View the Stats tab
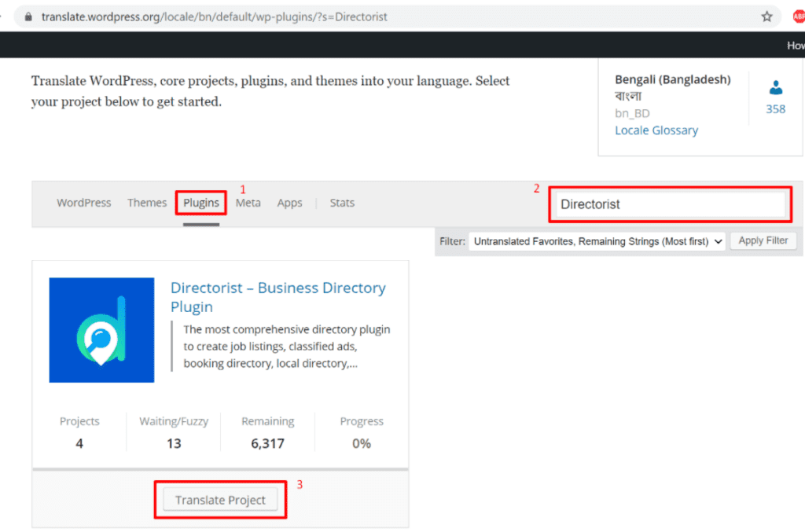Screen dimensions: 805x532 pos(342,203)
